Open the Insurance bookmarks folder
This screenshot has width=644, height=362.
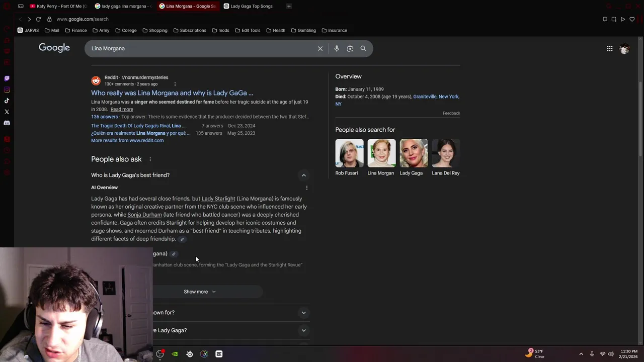click(335, 30)
